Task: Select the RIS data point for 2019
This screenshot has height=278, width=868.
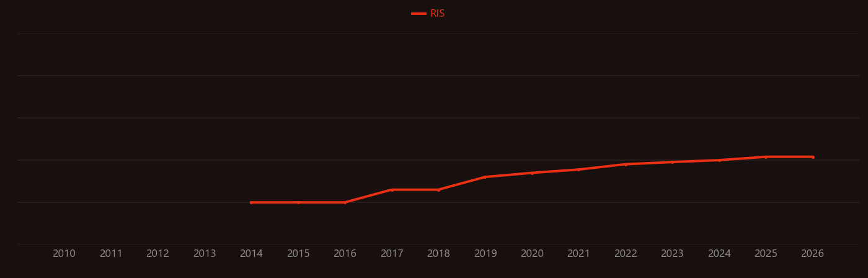Action: (485, 177)
